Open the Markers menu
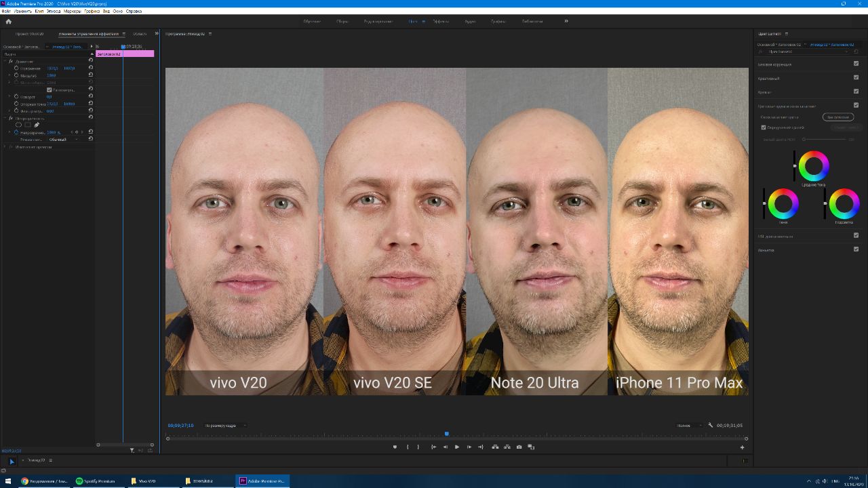The height and width of the screenshot is (488, 868). pyautogui.click(x=72, y=12)
